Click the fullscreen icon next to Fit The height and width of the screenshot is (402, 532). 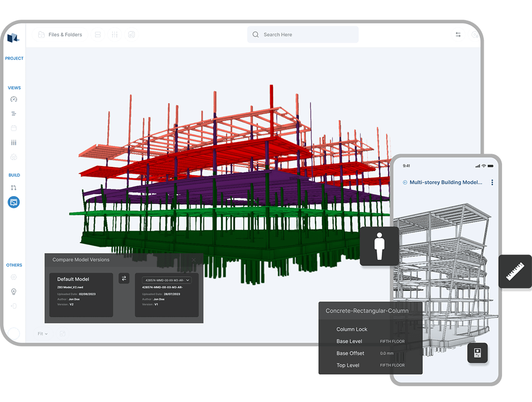point(63,334)
